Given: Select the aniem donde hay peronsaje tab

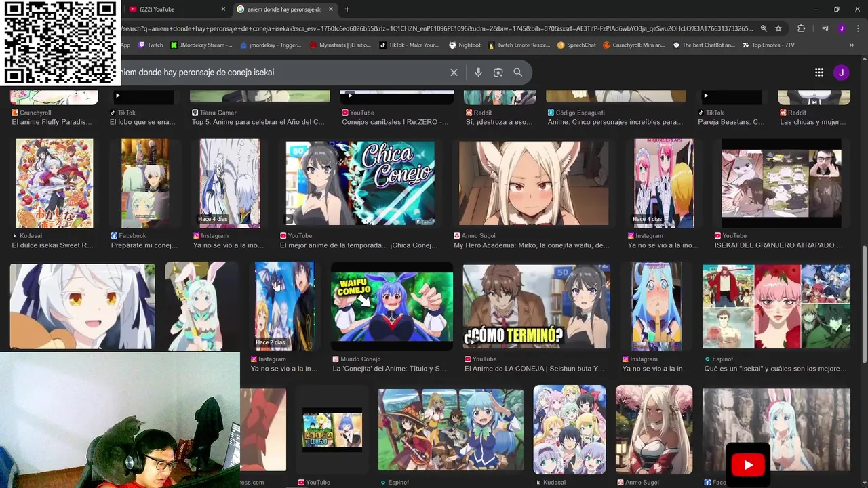Looking at the screenshot, I should click(x=285, y=9).
